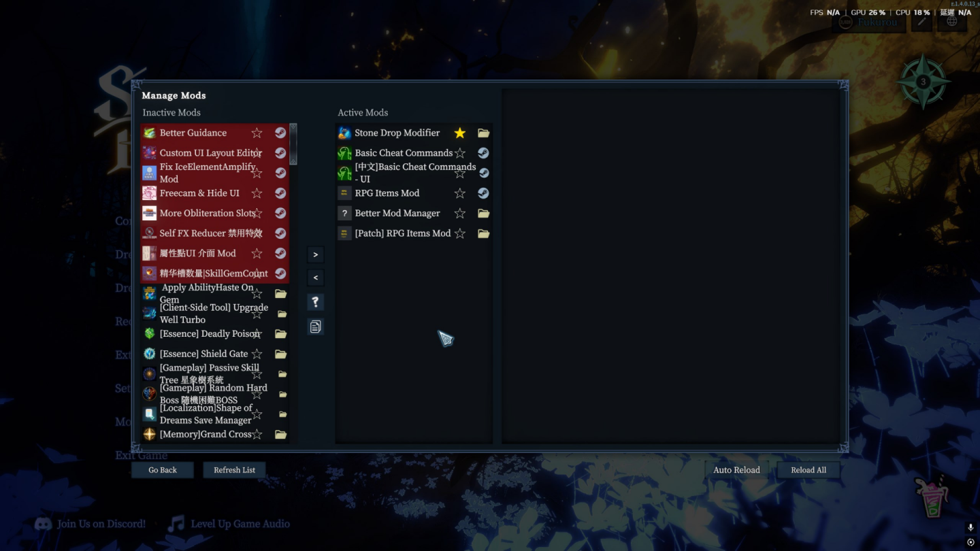Select [Client-Side Tool] Upgrade Well Turbo

(214, 314)
